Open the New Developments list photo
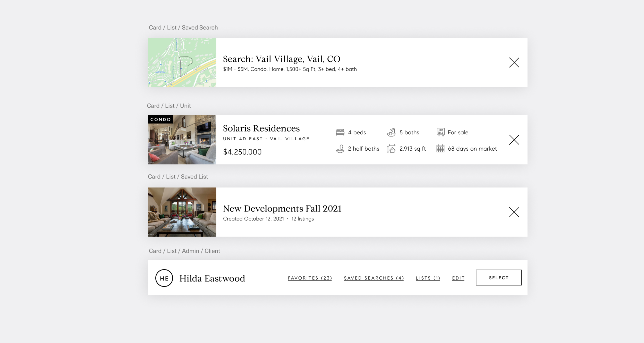The image size is (644, 343). point(182,212)
